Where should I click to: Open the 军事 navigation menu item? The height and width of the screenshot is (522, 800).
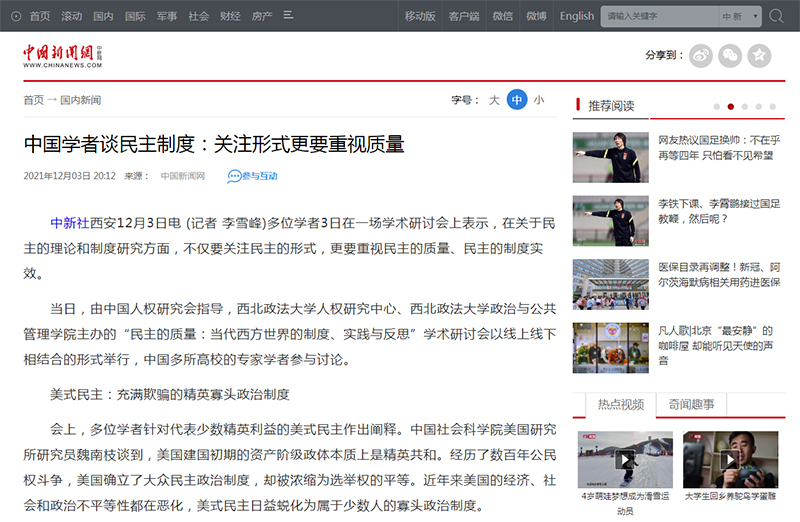click(167, 16)
